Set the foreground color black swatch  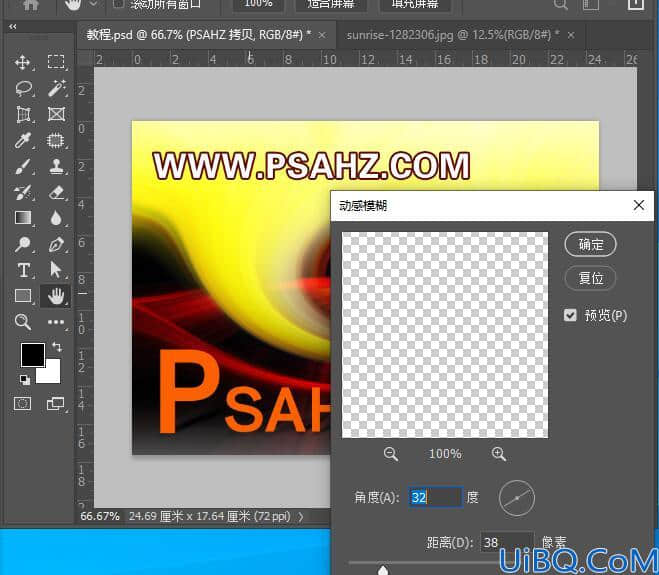33,354
